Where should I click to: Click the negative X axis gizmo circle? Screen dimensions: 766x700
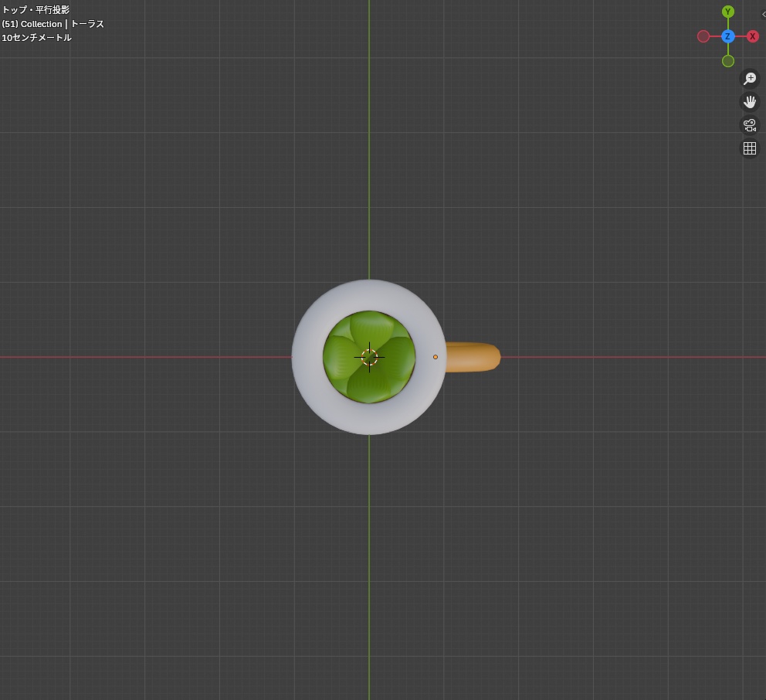click(703, 36)
